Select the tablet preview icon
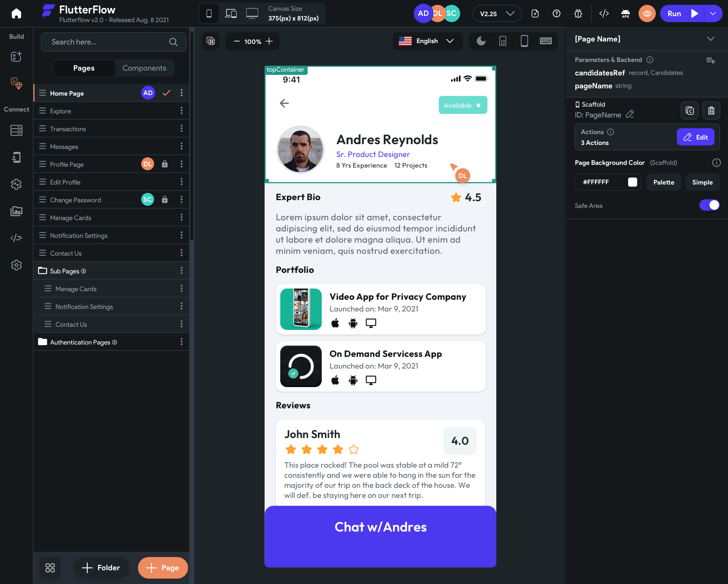Screen dimensions: 728x584 231,13
